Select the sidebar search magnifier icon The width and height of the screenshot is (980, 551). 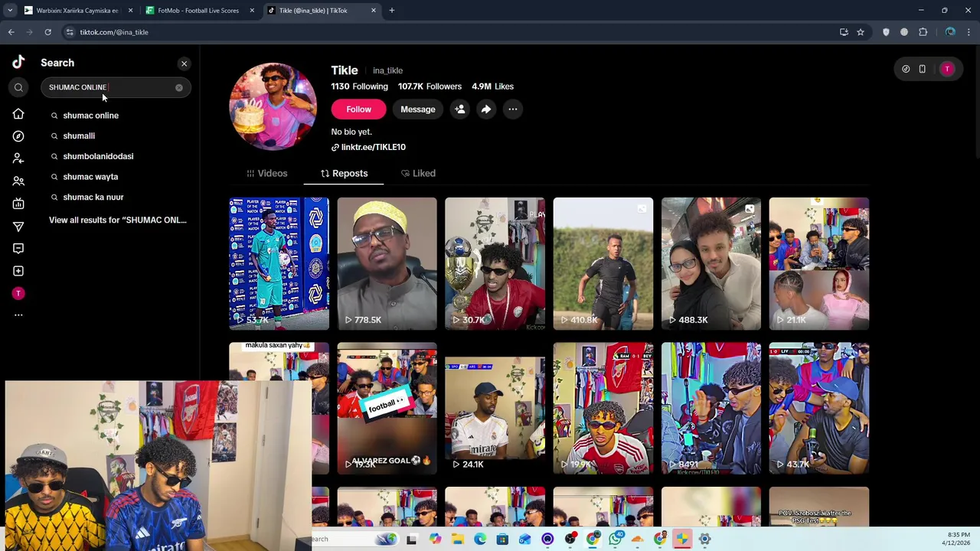click(18, 87)
